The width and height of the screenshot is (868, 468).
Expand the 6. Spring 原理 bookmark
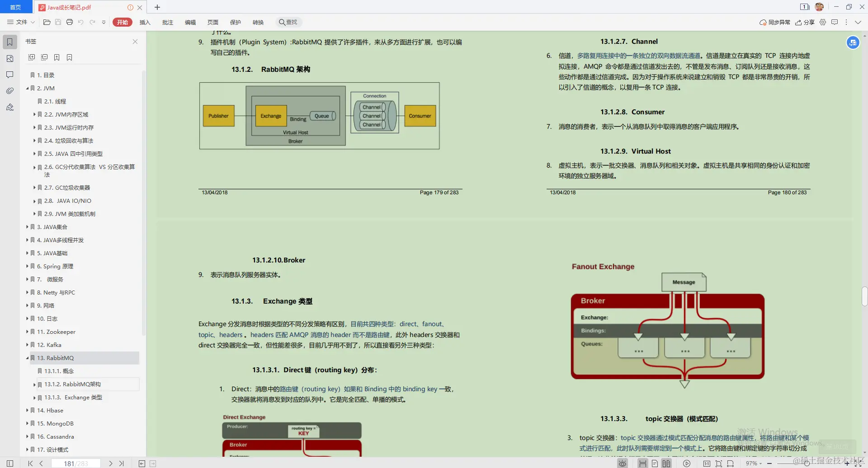(x=27, y=267)
